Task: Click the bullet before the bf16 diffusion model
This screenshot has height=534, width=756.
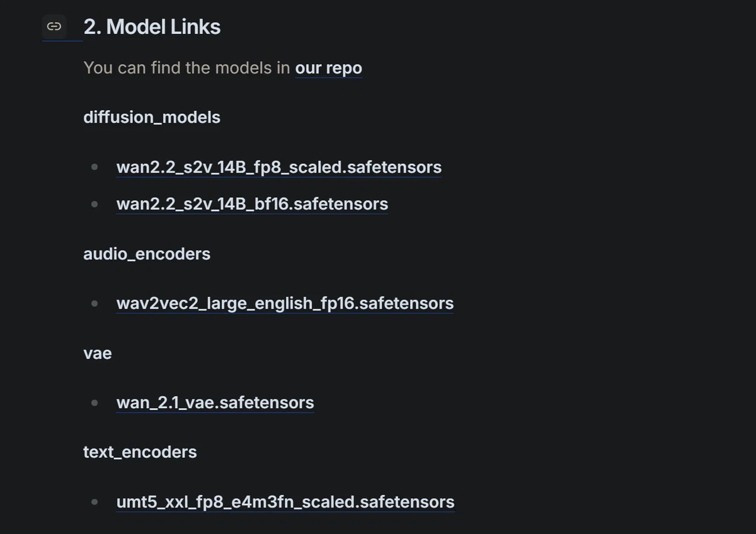Action: point(94,203)
